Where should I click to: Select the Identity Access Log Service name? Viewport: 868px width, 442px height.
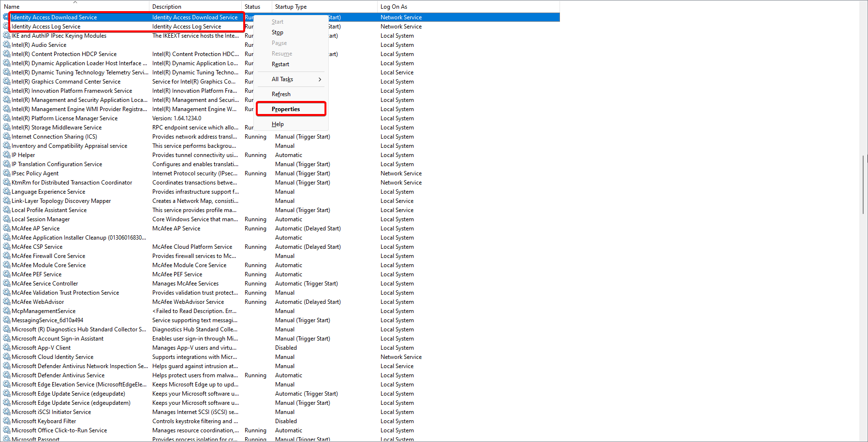coord(46,27)
